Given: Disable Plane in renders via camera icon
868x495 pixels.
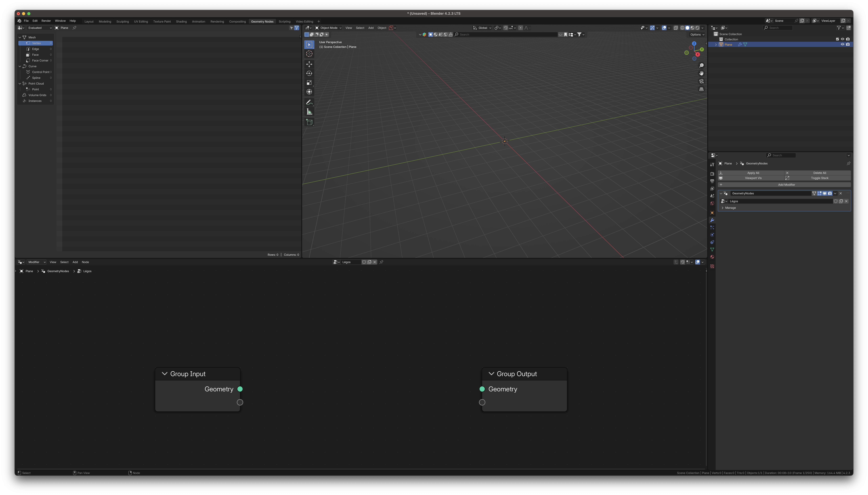Looking at the screenshot, I should pyautogui.click(x=848, y=44).
